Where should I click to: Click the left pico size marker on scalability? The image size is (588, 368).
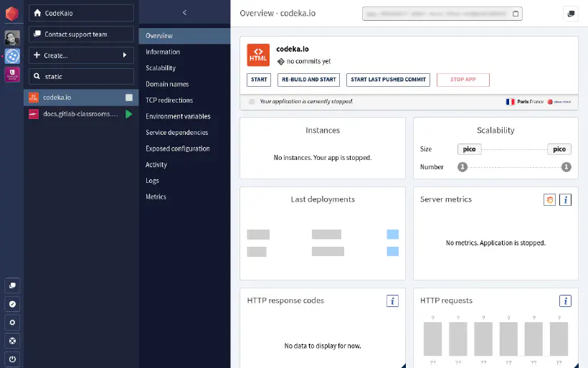coord(468,149)
